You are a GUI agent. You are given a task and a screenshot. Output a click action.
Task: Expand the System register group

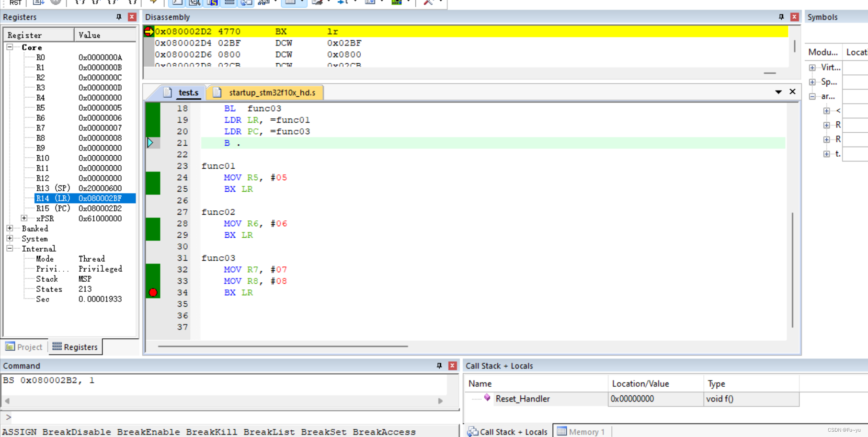tap(10, 238)
